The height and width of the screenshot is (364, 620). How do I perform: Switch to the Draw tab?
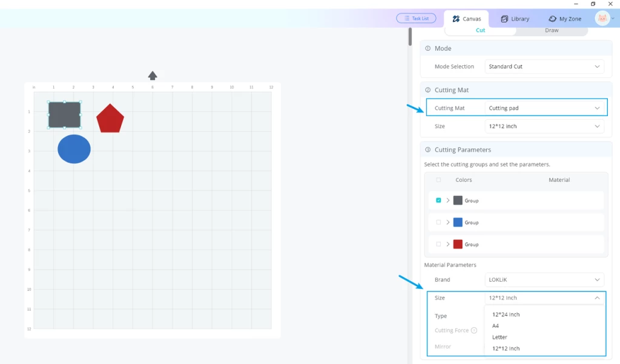(x=552, y=30)
